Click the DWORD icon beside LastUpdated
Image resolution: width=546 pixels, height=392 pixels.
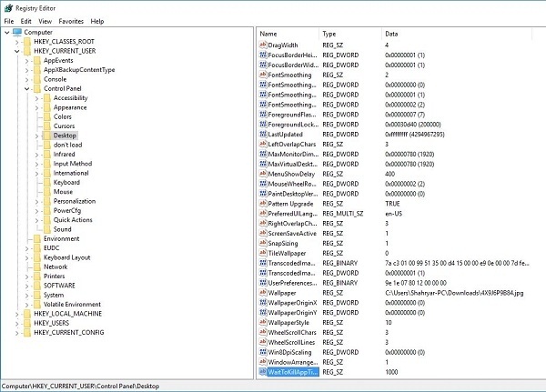[x=263, y=135]
